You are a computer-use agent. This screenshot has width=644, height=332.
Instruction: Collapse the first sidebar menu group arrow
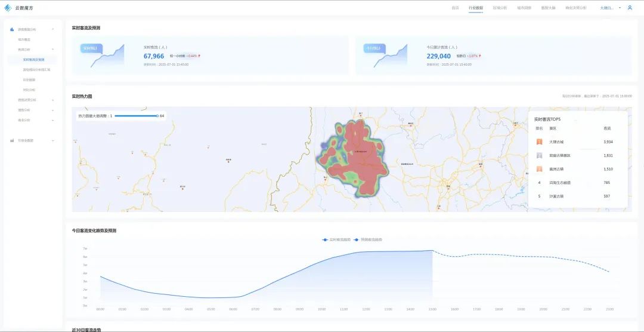(53, 30)
